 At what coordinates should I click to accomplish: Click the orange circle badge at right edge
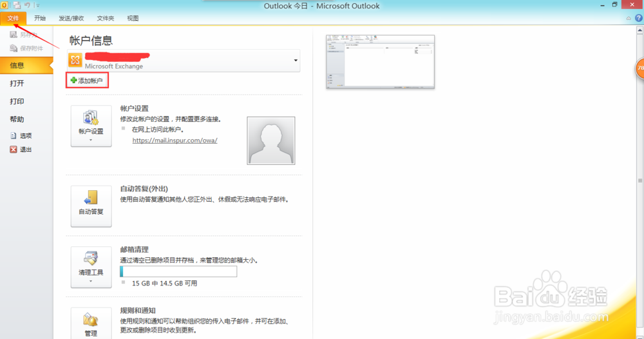point(639,68)
